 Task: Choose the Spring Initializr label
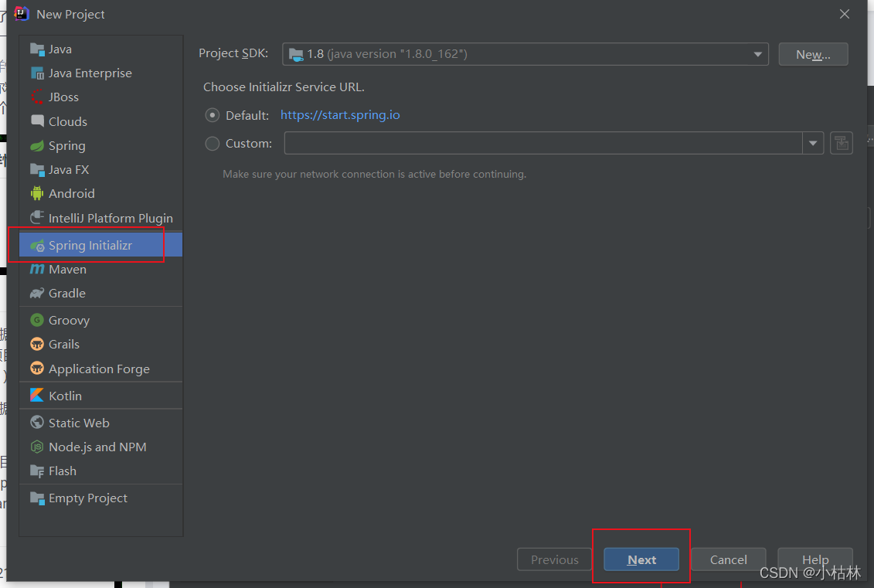pos(90,245)
